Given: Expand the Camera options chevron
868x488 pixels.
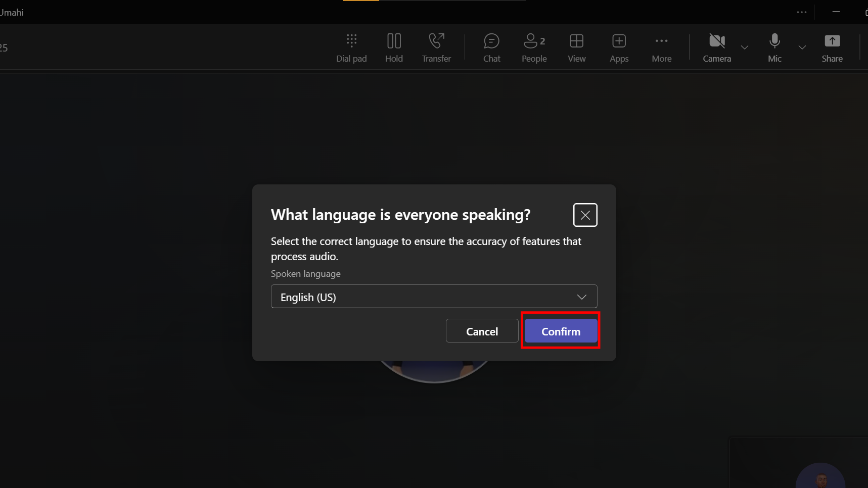Looking at the screenshot, I should (744, 47).
